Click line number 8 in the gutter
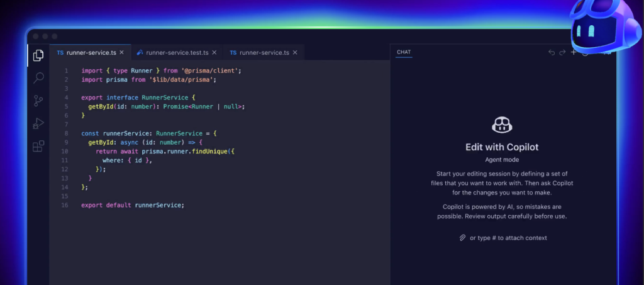Image resolution: width=644 pixels, height=285 pixels. 66,133
